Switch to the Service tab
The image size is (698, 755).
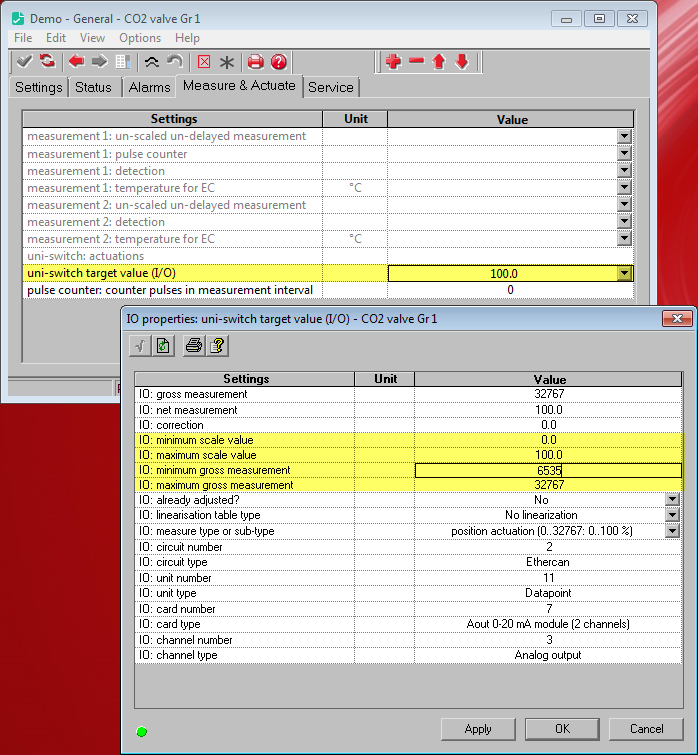tap(331, 87)
